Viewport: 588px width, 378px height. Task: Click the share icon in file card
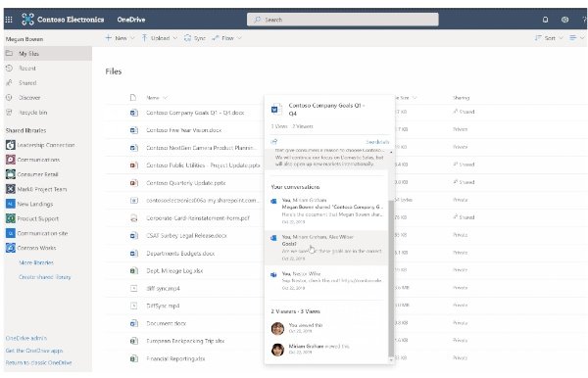coord(274,142)
